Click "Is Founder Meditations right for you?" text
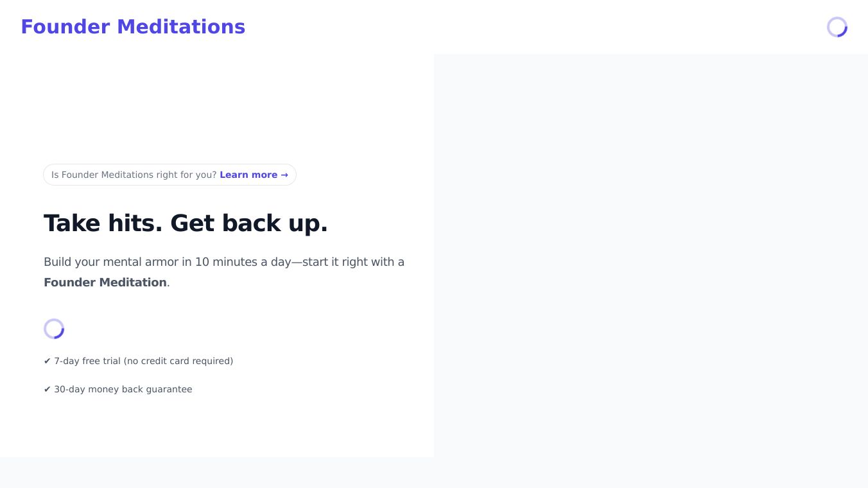The width and height of the screenshot is (868, 488). pos(134,175)
